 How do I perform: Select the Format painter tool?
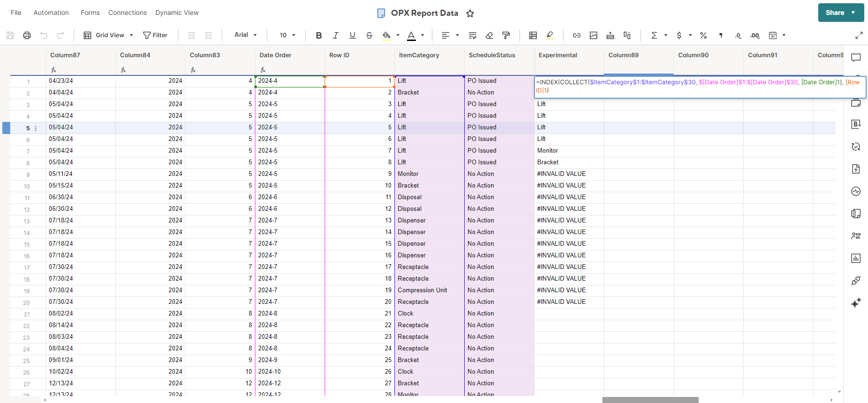click(506, 35)
